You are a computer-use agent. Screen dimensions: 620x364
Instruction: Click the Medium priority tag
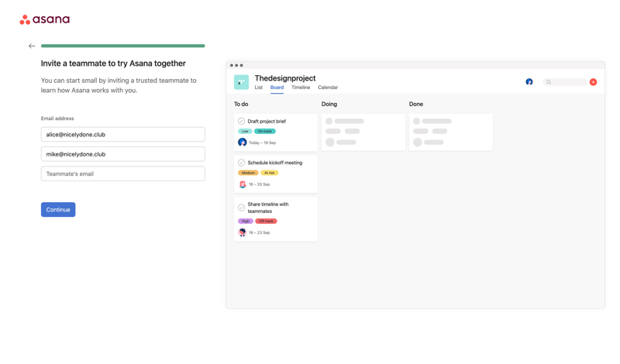tap(248, 173)
